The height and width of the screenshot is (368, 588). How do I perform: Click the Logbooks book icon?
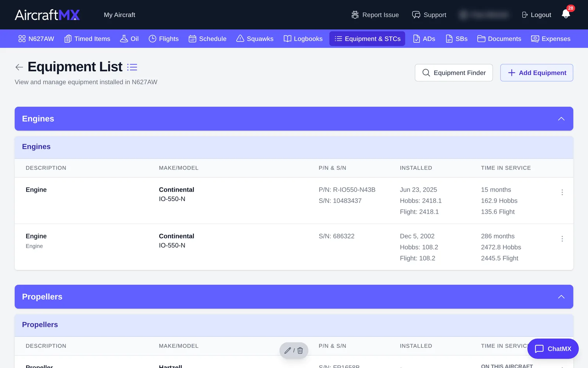[x=287, y=39]
